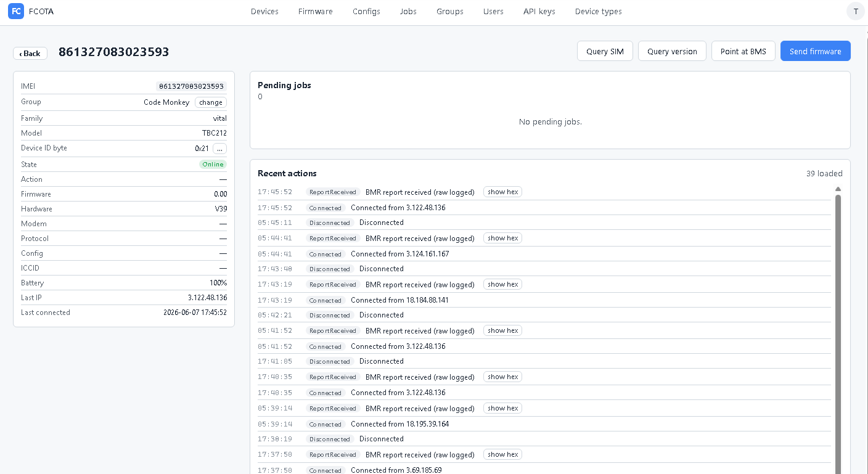Show hex for 05:41:52 report
Viewport: 868px width, 474px height.
(502, 330)
